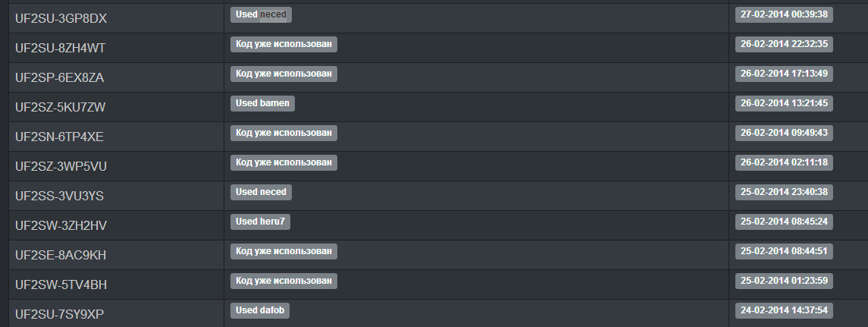868x327 pixels.
Task: Select code UF2SW-3ZH2HV
Action: 61,225
